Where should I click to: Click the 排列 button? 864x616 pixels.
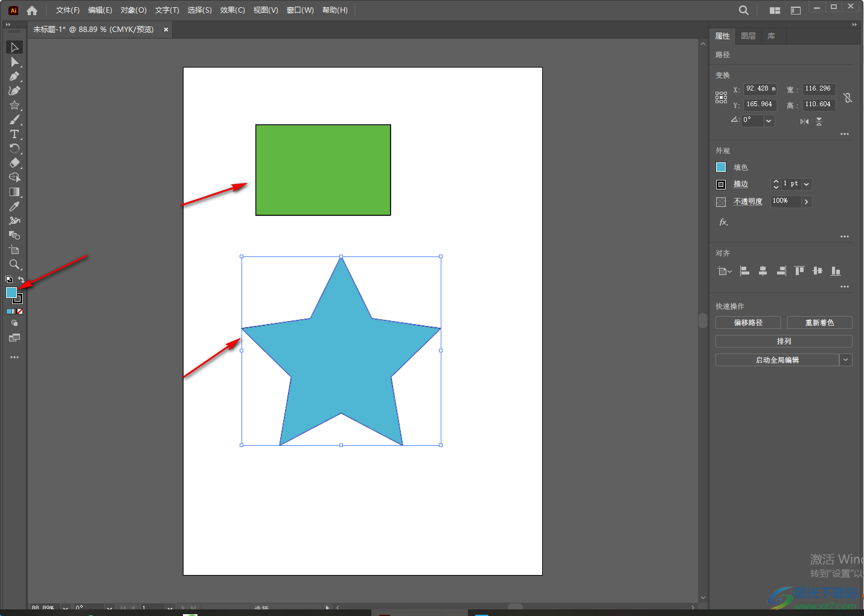[x=784, y=341]
